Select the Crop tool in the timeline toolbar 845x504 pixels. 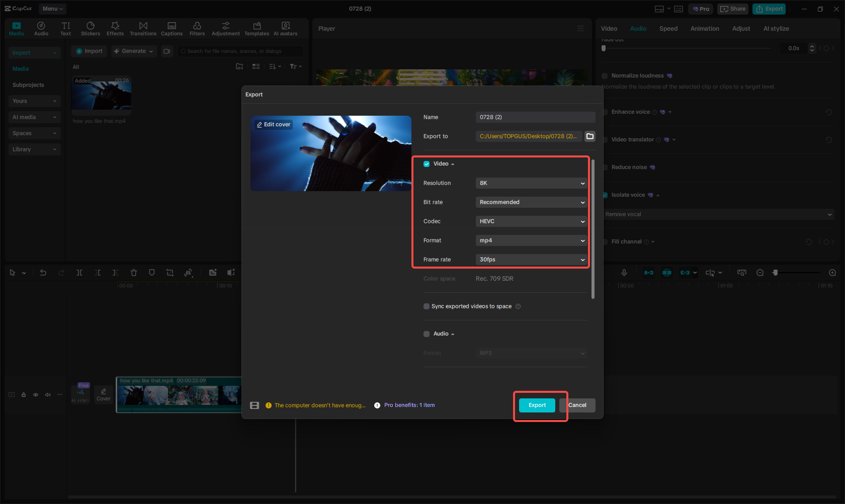[170, 272]
